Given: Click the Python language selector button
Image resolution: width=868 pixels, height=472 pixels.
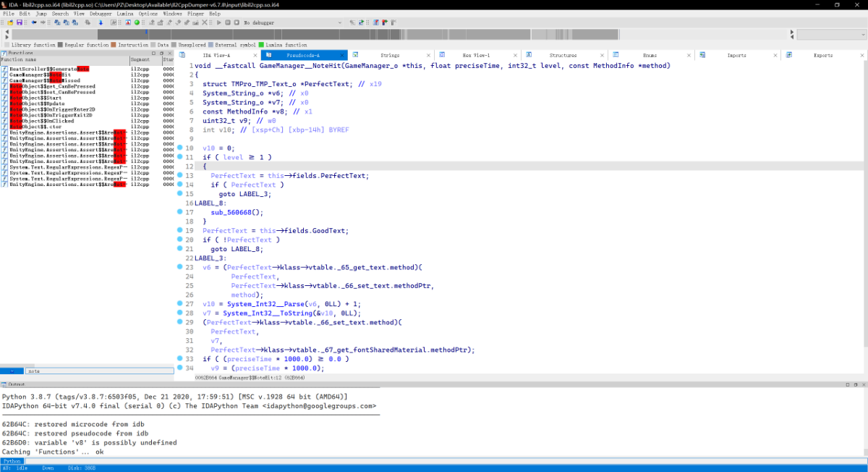Looking at the screenshot, I should click(x=12, y=461).
